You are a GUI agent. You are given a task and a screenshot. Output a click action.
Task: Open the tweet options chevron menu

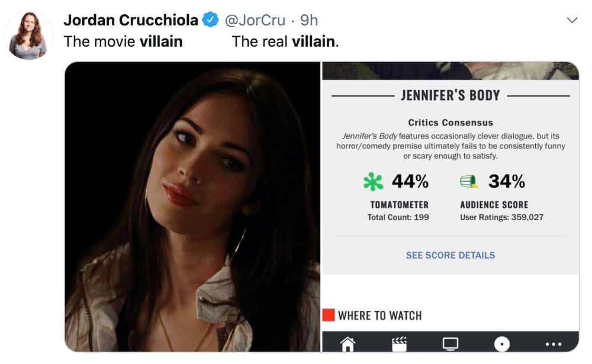572,20
